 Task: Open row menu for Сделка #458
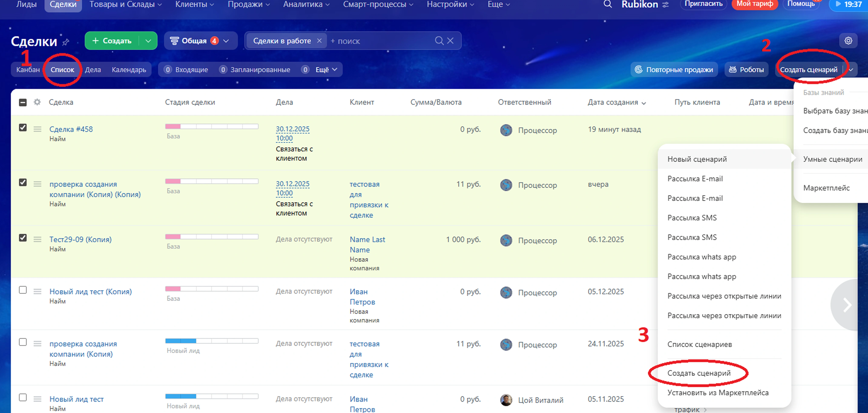click(x=37, y=129)
